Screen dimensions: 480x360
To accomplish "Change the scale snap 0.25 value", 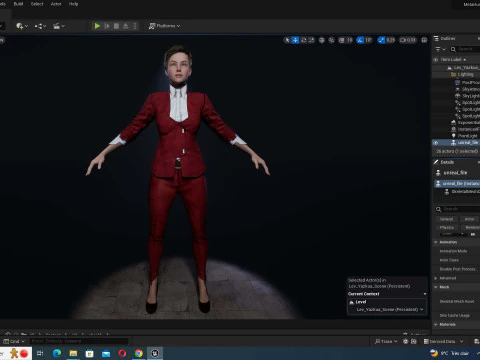I will point(391,40).
